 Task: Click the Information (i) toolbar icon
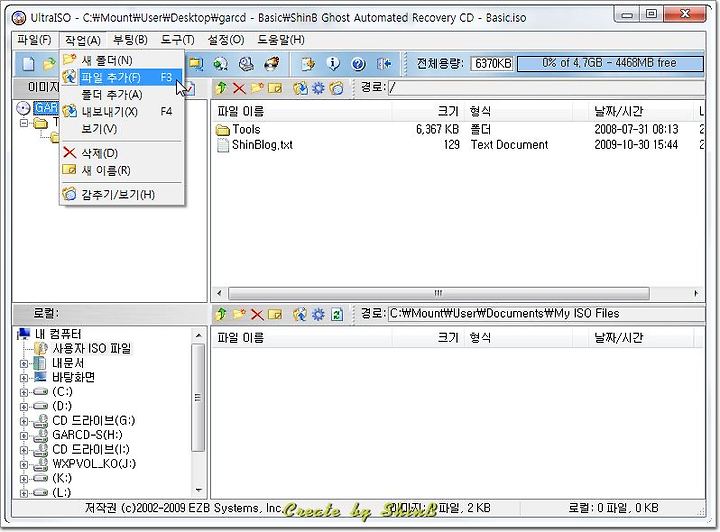[333, 64]
